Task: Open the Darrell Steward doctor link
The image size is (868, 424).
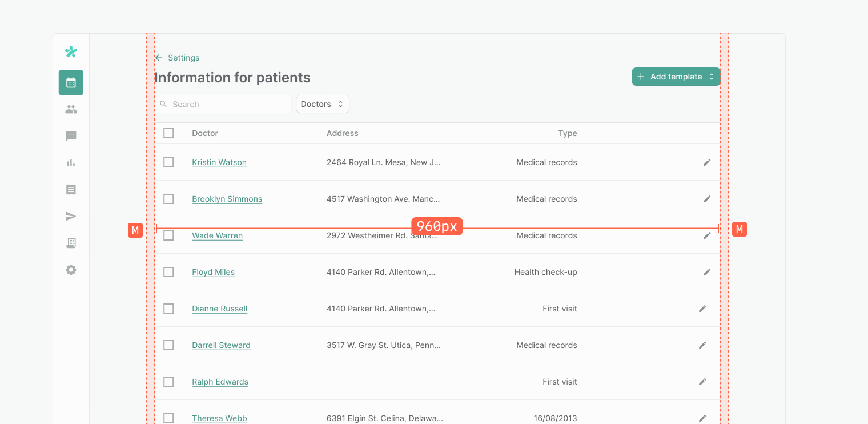Action: click(x=221, y=345)
